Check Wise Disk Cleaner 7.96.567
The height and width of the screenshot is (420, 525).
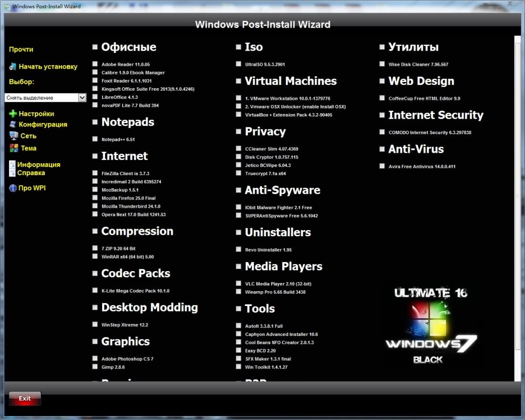tap(382, 64)
